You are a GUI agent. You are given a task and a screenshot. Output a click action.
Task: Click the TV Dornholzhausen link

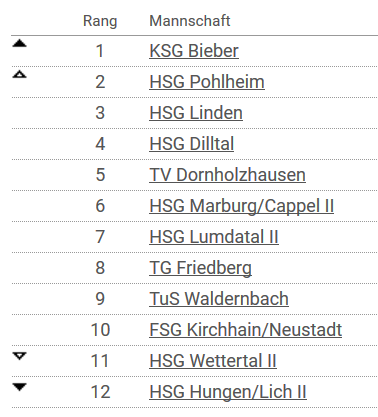point(227,175)
